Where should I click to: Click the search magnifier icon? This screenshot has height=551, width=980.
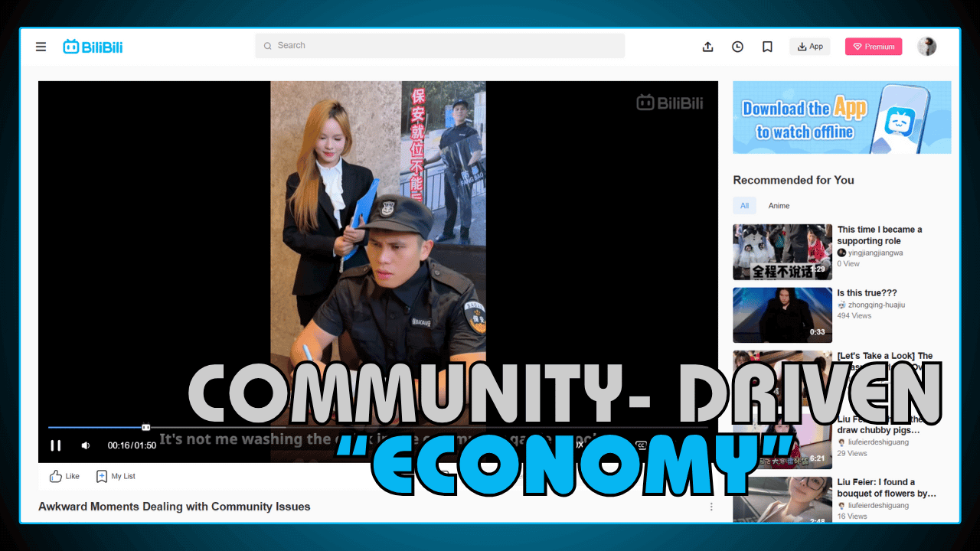click(268, 46)
